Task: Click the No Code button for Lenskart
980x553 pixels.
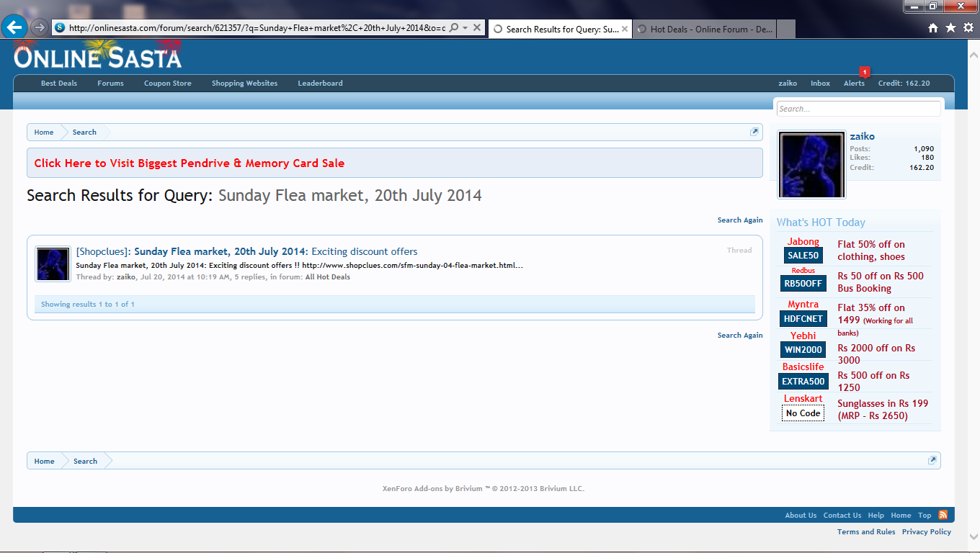Action: click(803, 413)
